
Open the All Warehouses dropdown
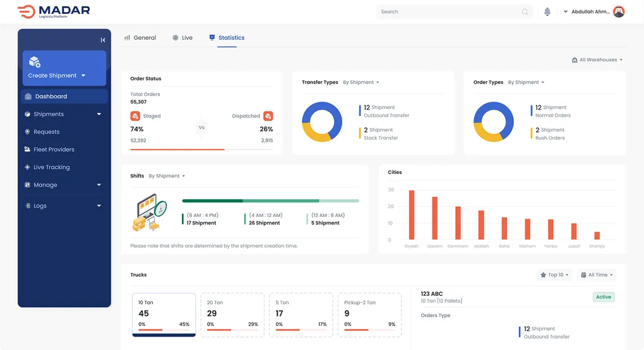(x=597, y=60)
